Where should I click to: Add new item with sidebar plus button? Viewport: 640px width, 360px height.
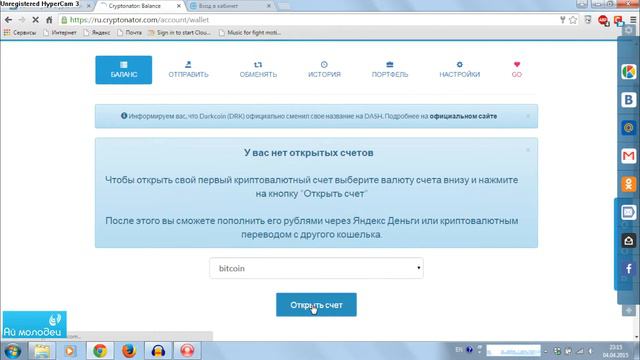pos(629,311)
